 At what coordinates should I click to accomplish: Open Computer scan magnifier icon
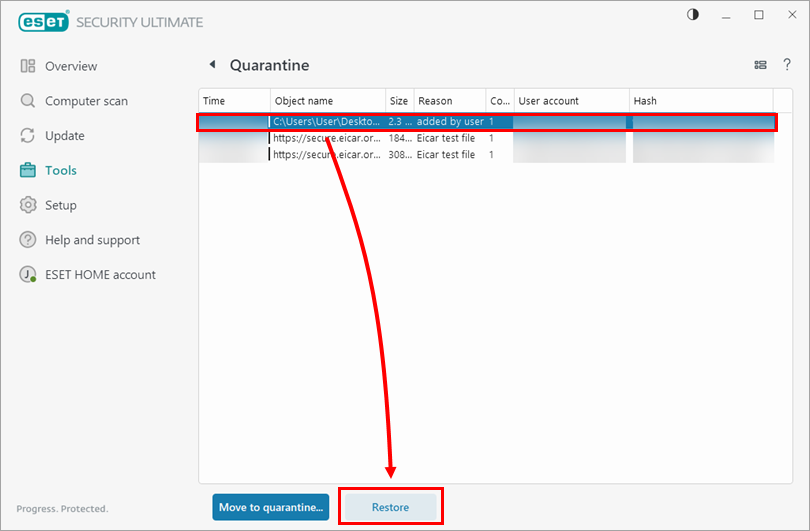pos(28,101)
